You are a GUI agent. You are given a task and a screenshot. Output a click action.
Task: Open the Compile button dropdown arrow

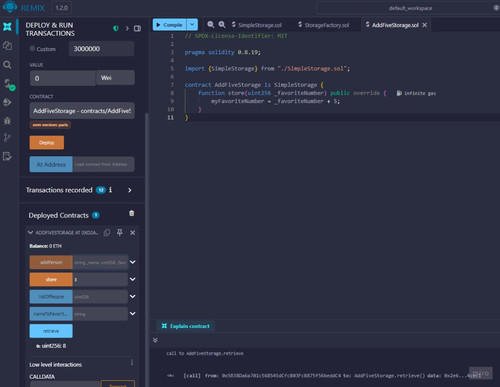(192, 25)
